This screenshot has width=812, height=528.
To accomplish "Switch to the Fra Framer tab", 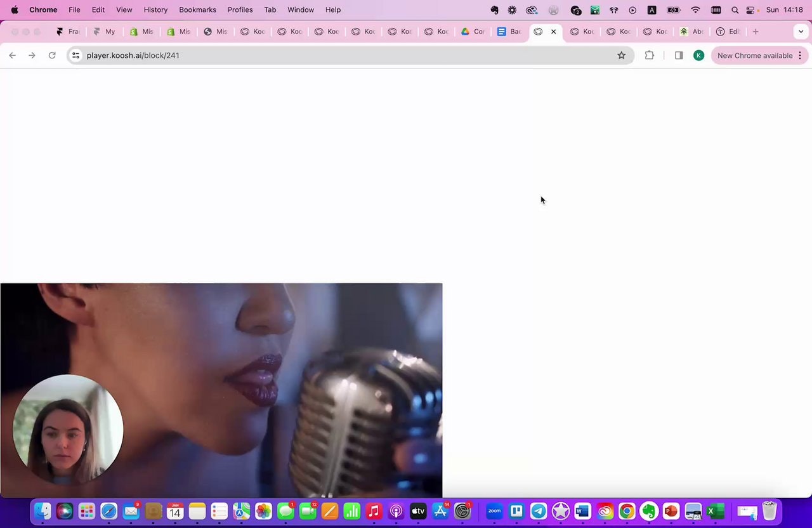I will 67,32.
